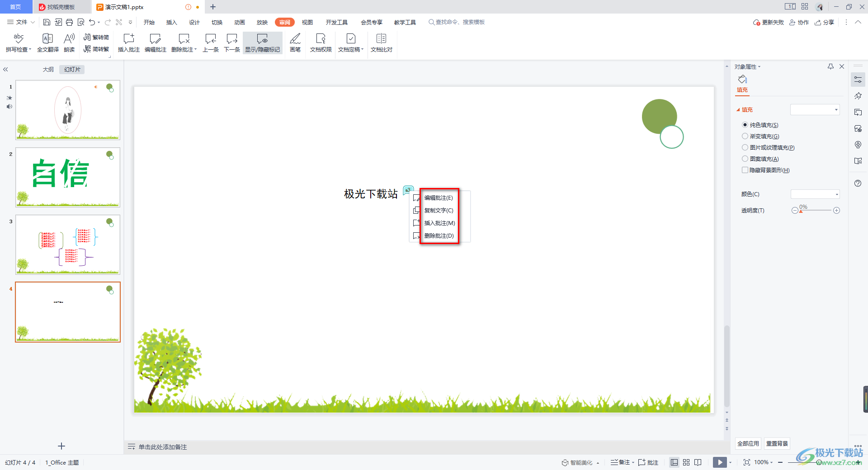Open document permissions

tap(321, 43)
